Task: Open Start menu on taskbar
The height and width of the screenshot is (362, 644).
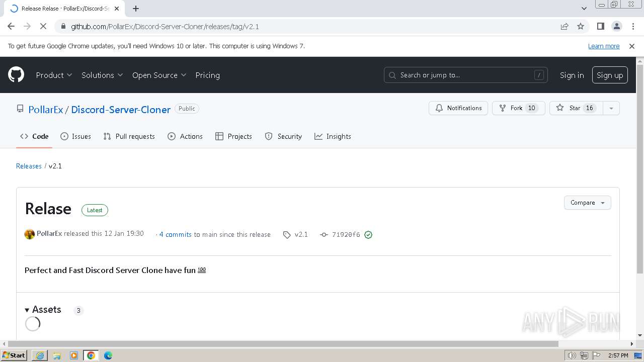Action: click(x=14, y=355)
